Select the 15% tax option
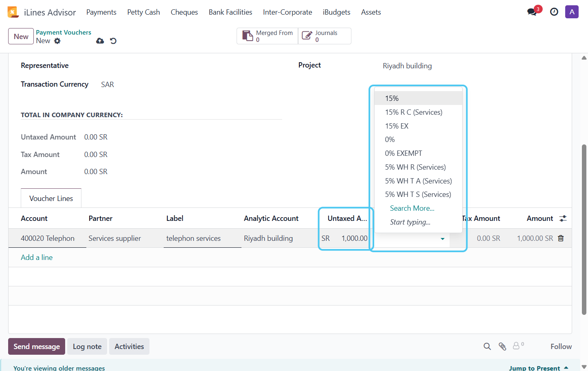Image resolution: width=588 pixels, height=371 pixels. pos(418,98)
